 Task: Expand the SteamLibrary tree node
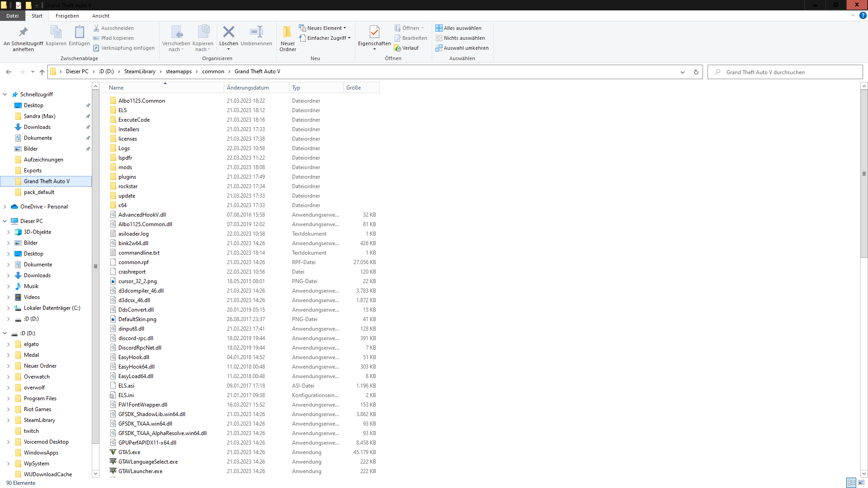(x=8, y=420)
